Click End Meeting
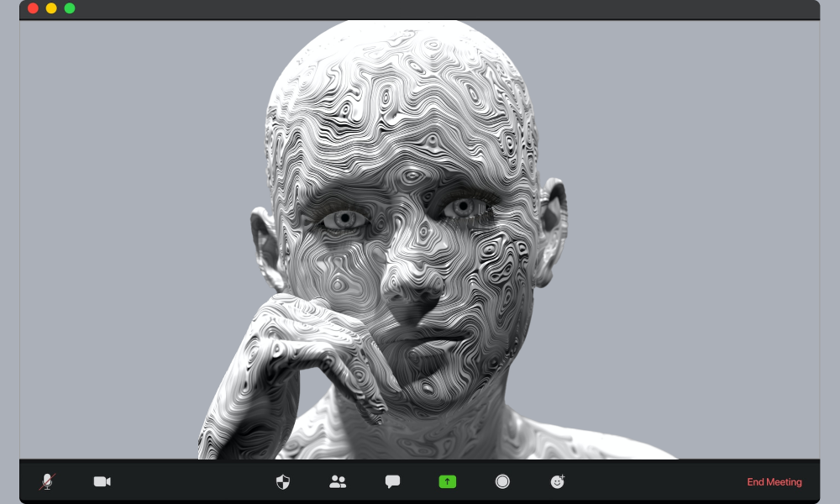This screenshot has height=504, width=840. click(x=774, y=482)
